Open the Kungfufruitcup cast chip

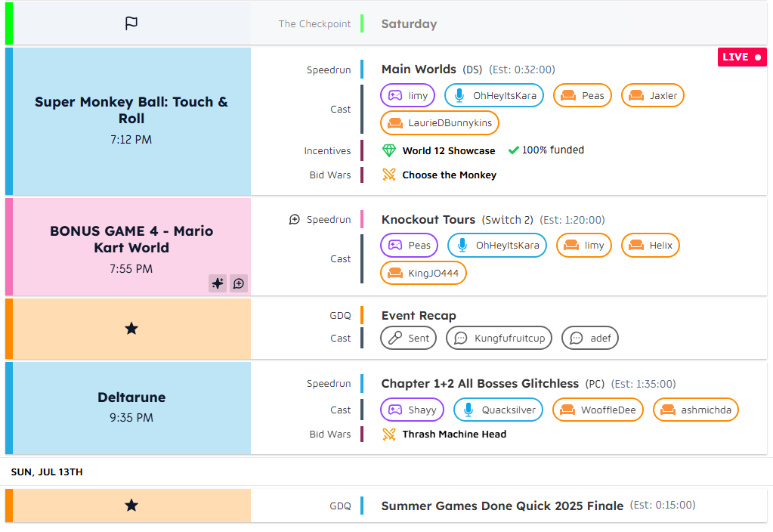[499, 338]
